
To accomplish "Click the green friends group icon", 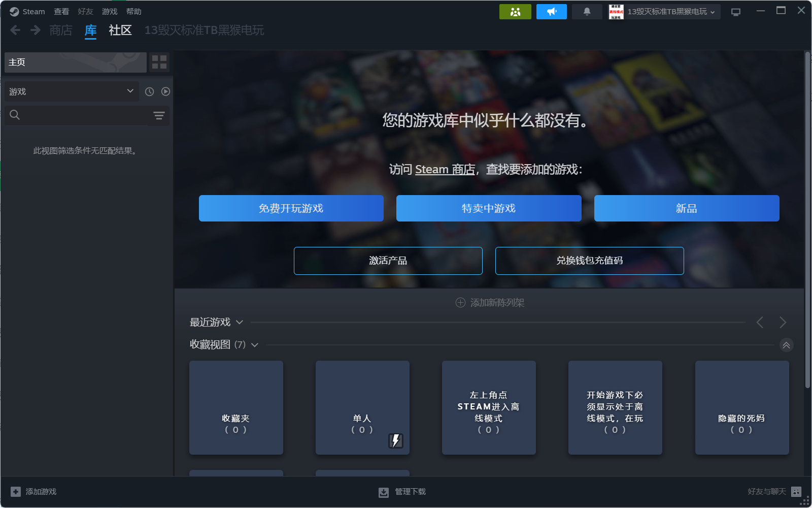I will pos(515,12).
